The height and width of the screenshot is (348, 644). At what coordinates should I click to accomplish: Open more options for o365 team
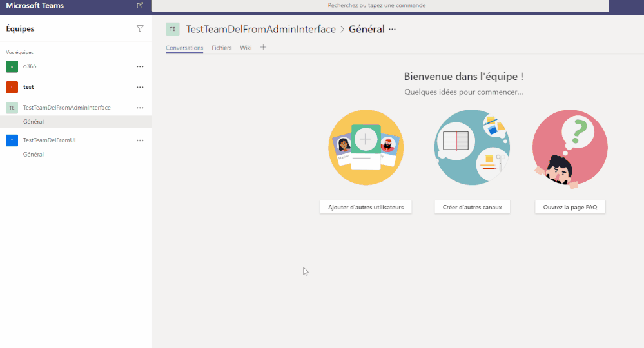[140, 66]
